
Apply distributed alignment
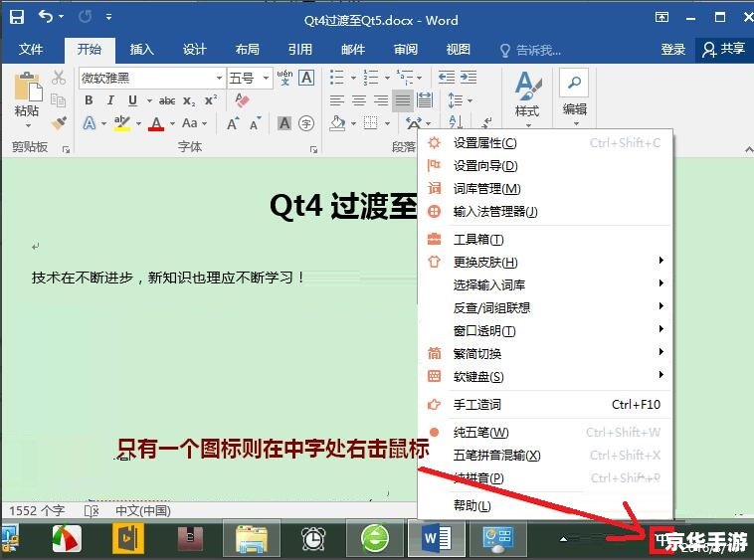tap(425, 100)
